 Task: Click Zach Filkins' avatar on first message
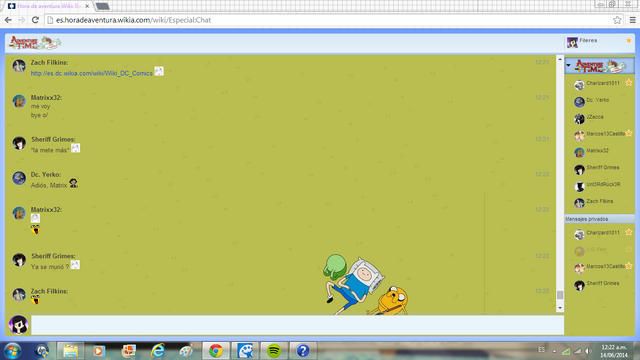[19, 66]
